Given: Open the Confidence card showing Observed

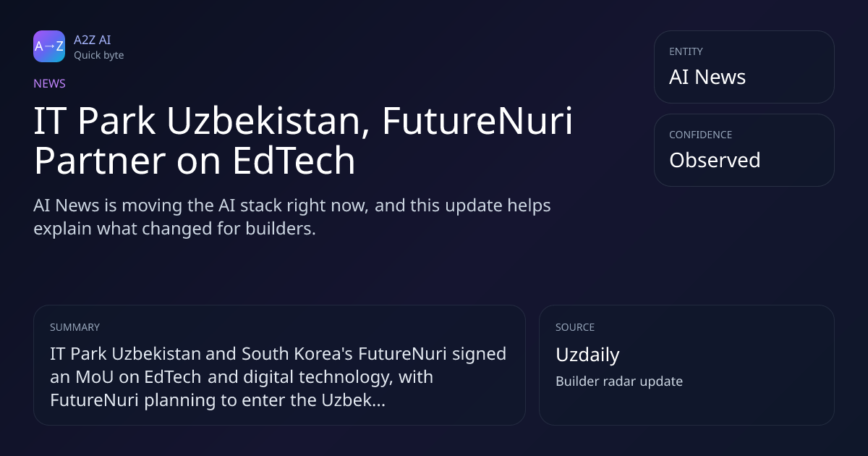Looking at the screenshot, I should pyautogui.click(x=744, y=150).
